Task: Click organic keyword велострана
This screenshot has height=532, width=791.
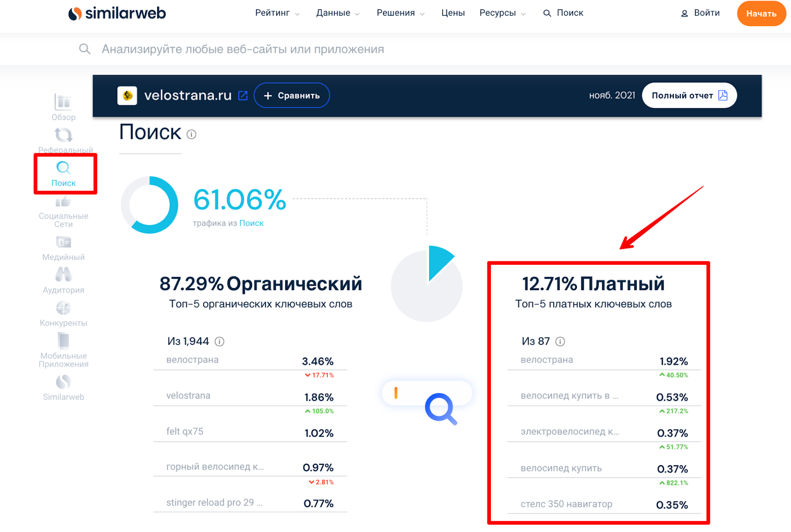Action: pyautogui.click(x=192, y=360)
